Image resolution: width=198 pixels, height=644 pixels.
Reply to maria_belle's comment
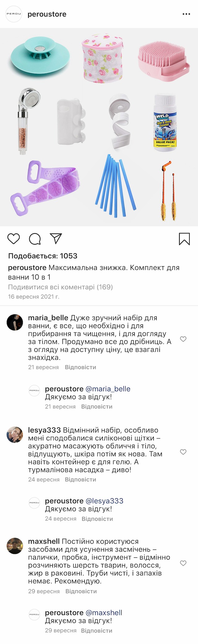pyautogui.click(x=80, y=367)
